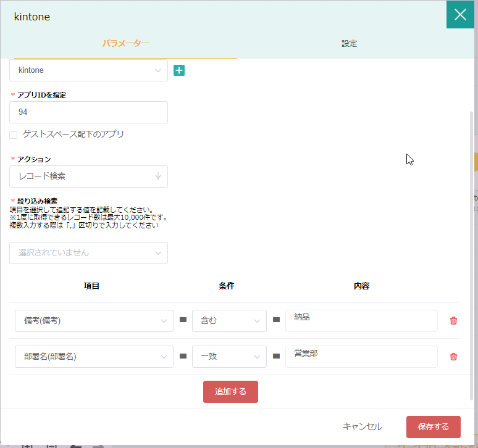Viewport: 478px width, 448px height.
Task: Click the dialog's vertical scrollbar
Action: click(471, 256)
